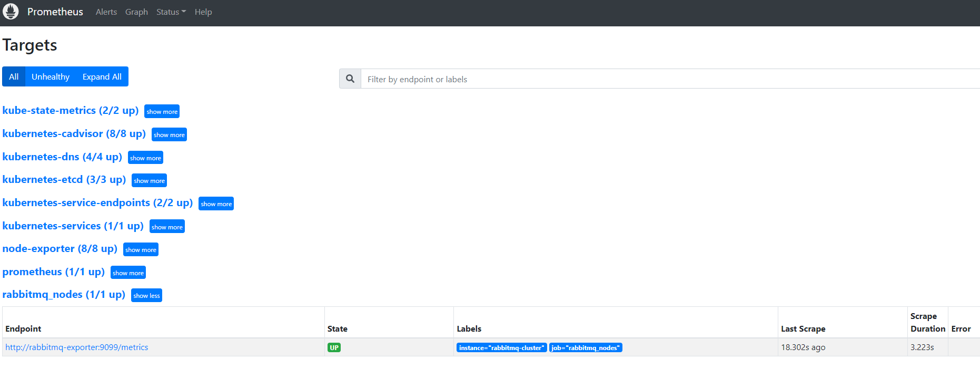Expand kubernetes-services with show more

(167, 227)
